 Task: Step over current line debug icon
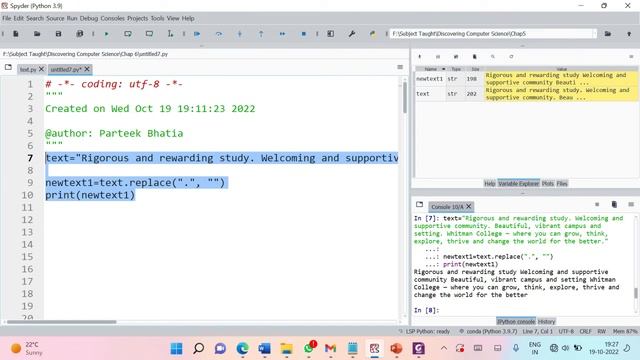tap(219, 34)
